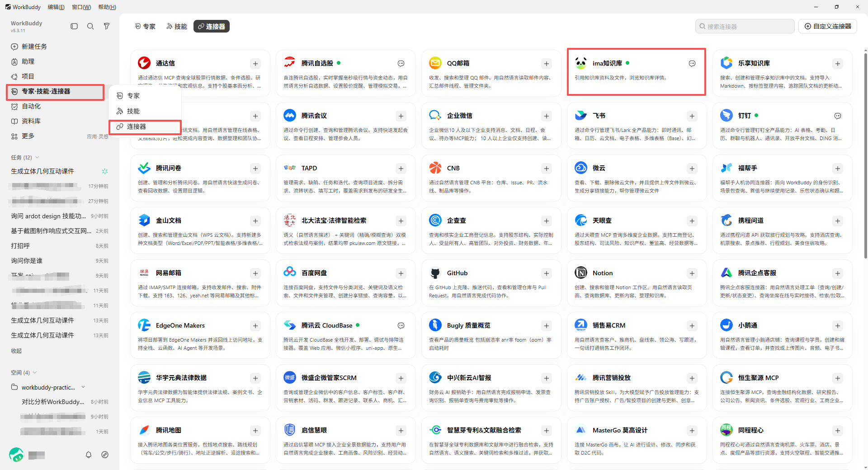868x470 pixels.
Task: Open the 编辑(E) menu
Action: point(56,7)
